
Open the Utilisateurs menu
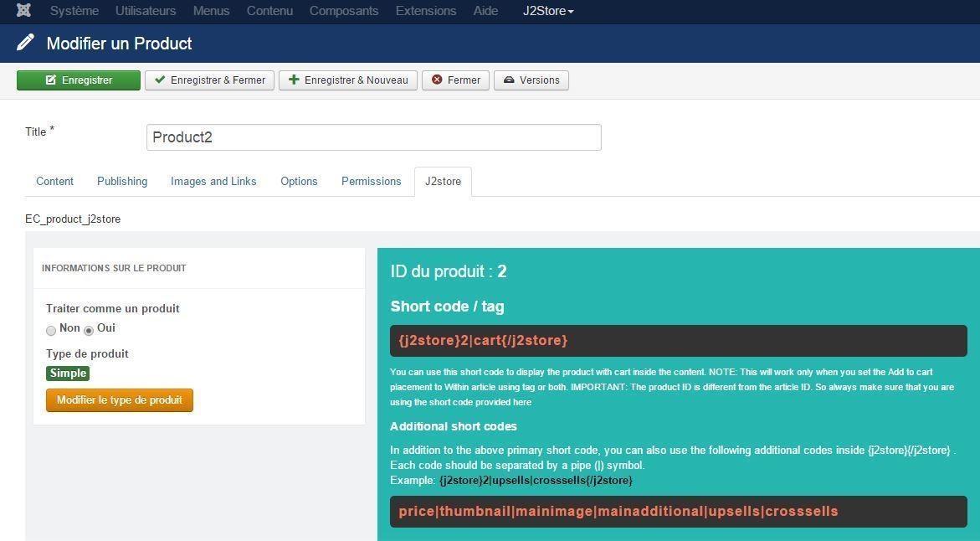[146, 11]
